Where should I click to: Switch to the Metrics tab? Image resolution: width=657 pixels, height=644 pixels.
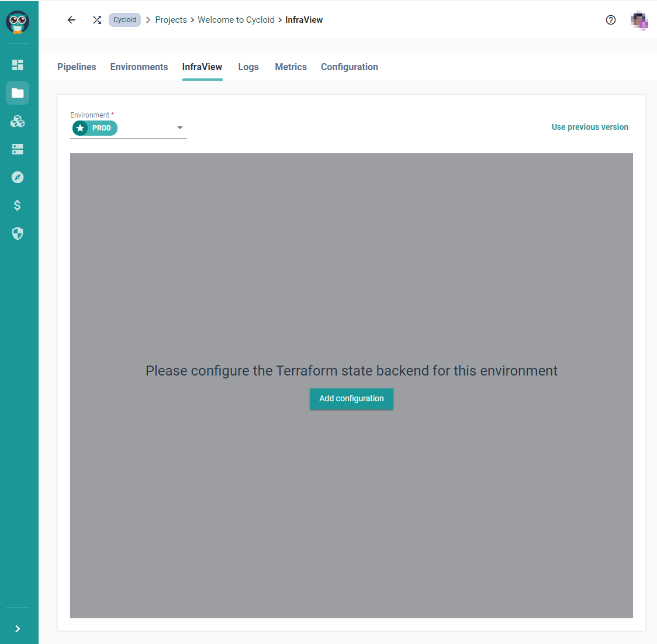tap(291, 67)
